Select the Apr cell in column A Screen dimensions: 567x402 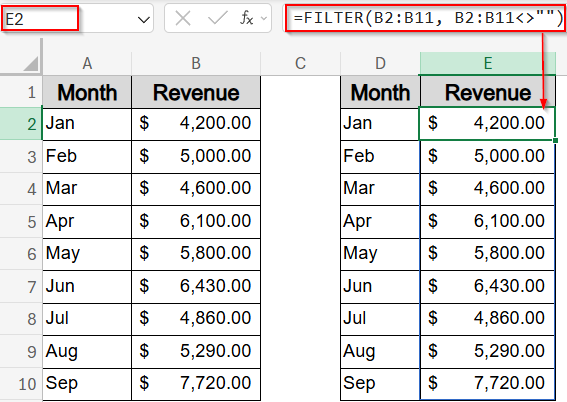coord(87,221)
